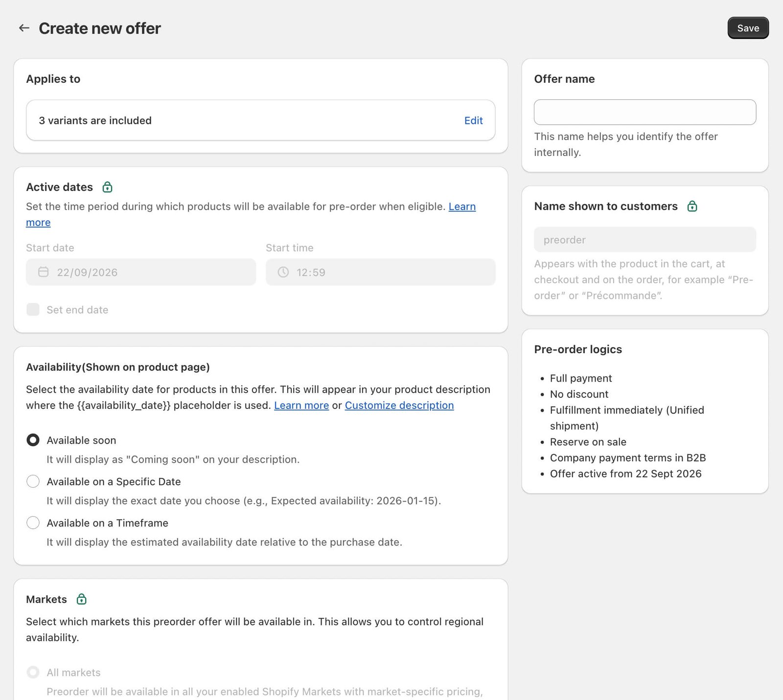The height and width of the screenshot is (700, 783).
Task: Select the Available soon radio option
Action: tap(33, 440)
